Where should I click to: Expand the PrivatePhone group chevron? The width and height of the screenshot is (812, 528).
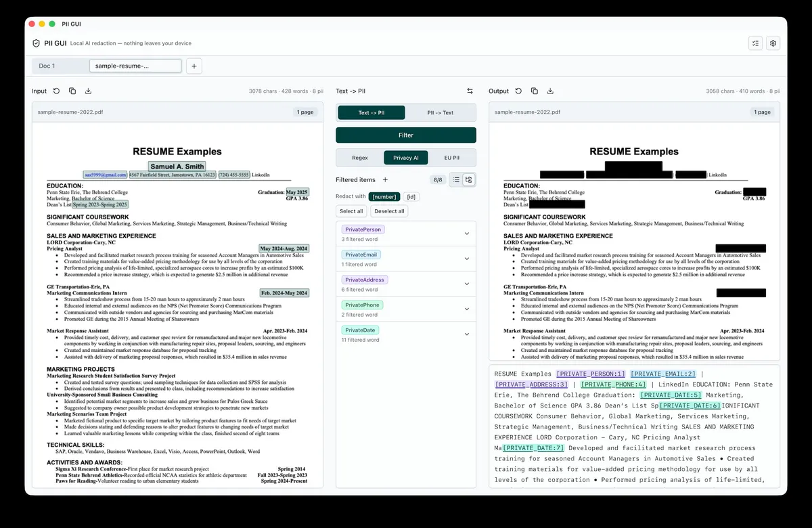[x=466, y=309]
